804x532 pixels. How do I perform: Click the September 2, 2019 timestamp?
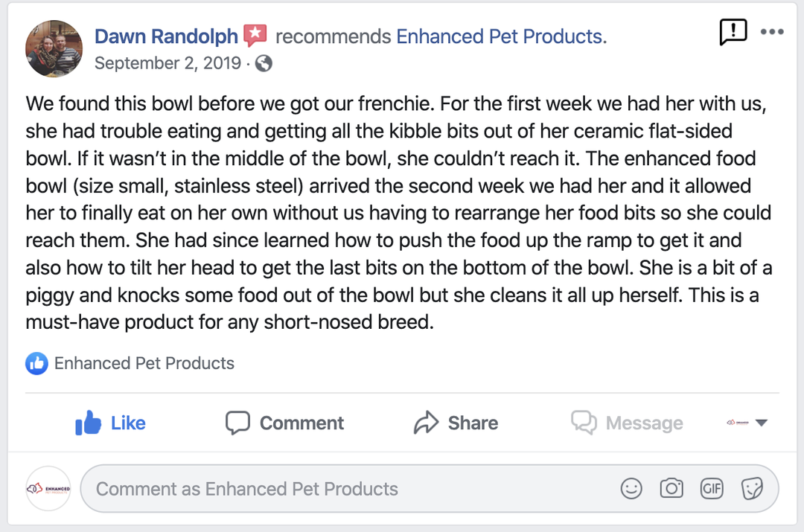167,63
